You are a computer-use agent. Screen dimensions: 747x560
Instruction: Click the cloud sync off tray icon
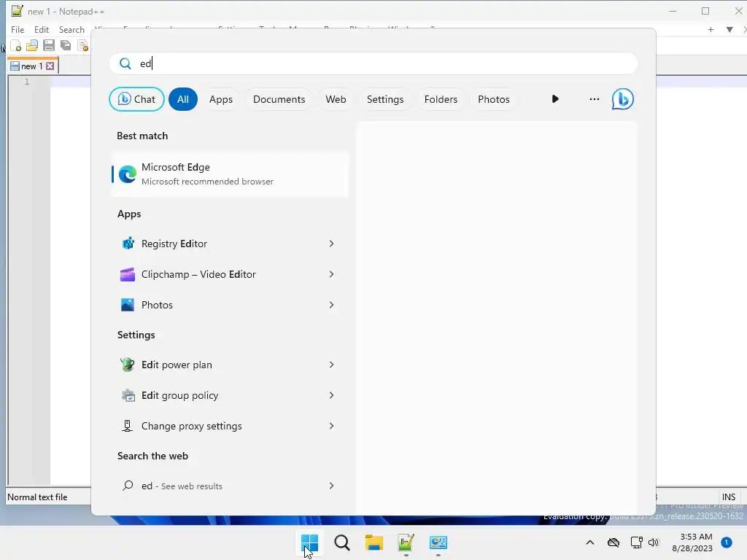(614, 542)
